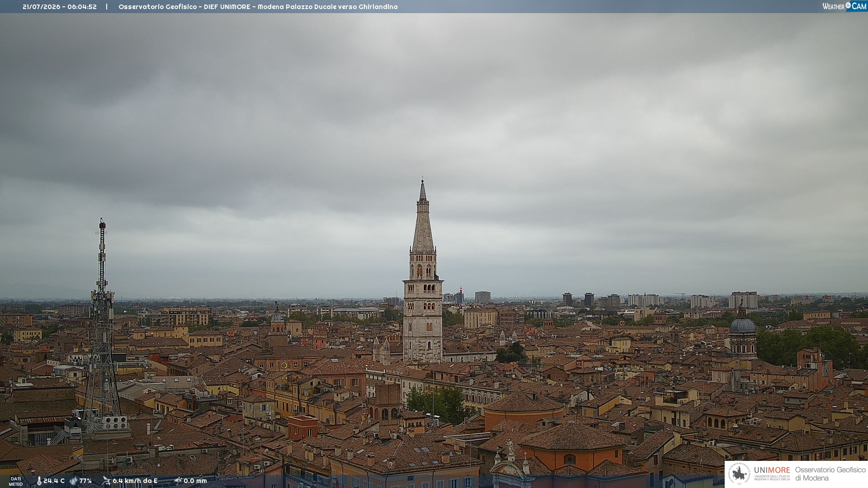Click the WeatherCam logo
Screen dimensions: 868x488
click(844, 6)
